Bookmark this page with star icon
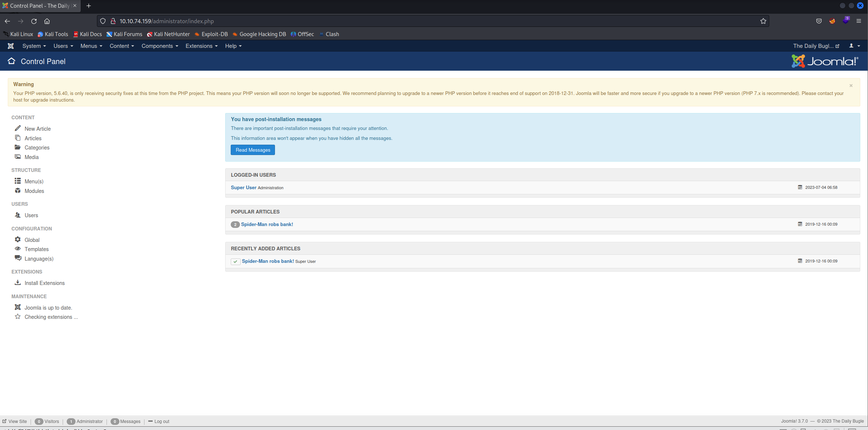Image resolution: width=868 pixels, height=430 pixels. click(763, 21)
